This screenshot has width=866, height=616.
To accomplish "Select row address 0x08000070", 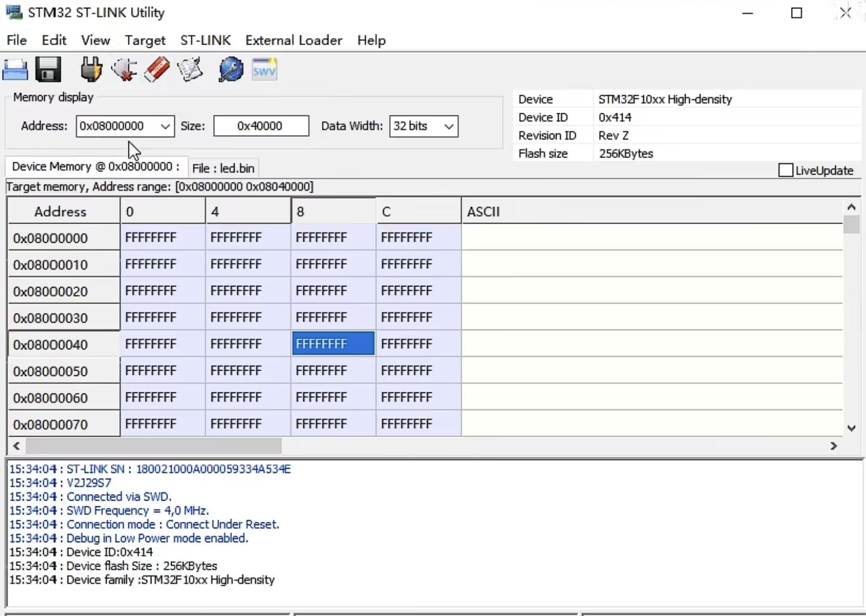I will click(x=63, y=424).
